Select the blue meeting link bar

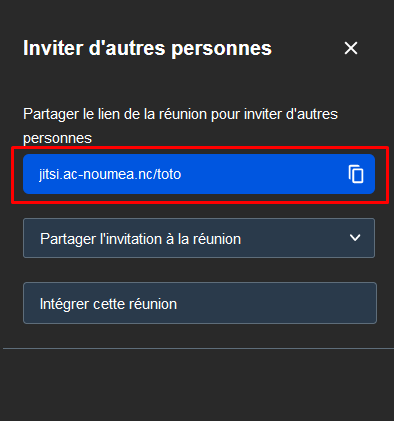[199, 174]
